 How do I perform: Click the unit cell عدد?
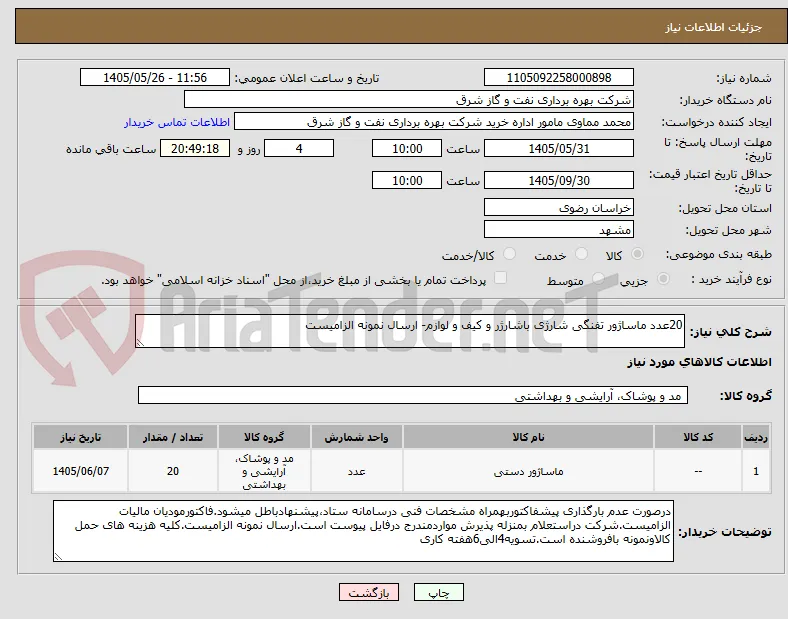click(x=356, y=471)
